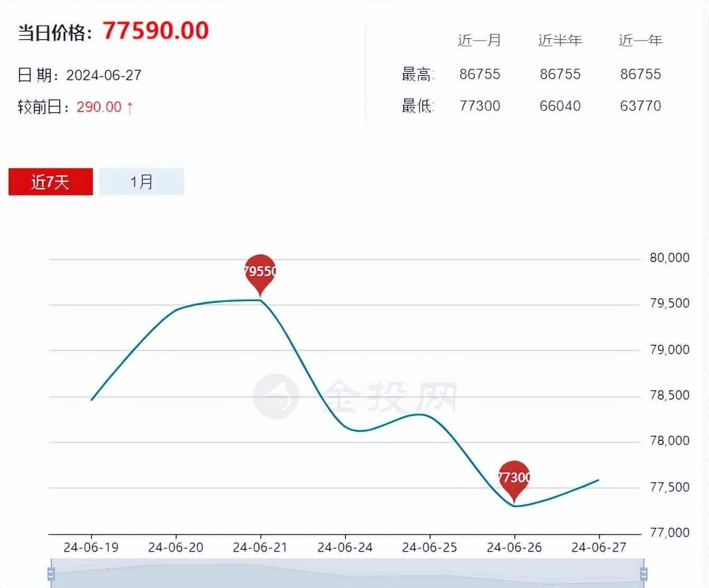Click the 较前日 label
Screen dimensions: 709x588
[x=44, y=107]
